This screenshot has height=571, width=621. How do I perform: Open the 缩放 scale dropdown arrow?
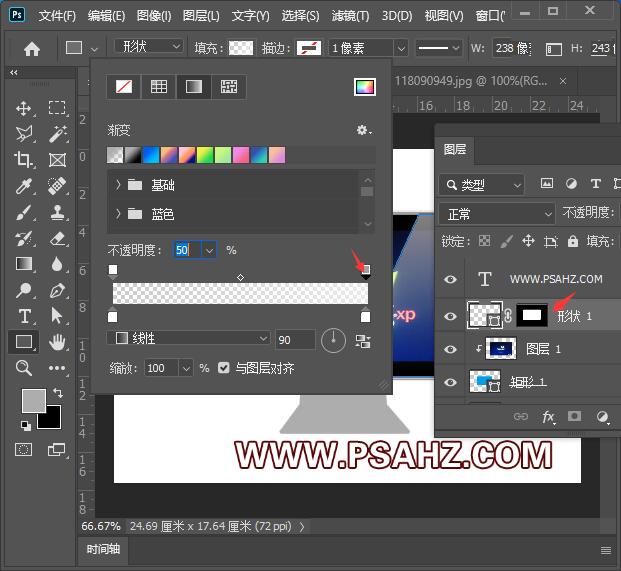pyautogui.click(x=186, y=369)
